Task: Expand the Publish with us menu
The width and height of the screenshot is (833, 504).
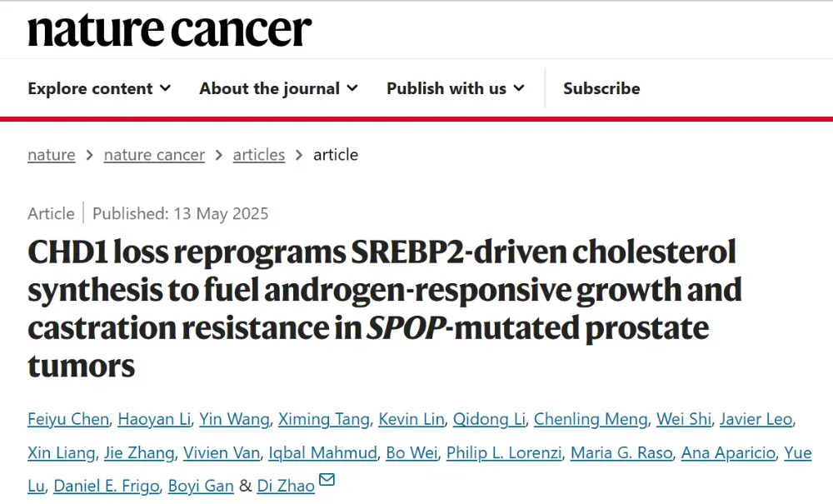Action: click(x=456, y=88)
